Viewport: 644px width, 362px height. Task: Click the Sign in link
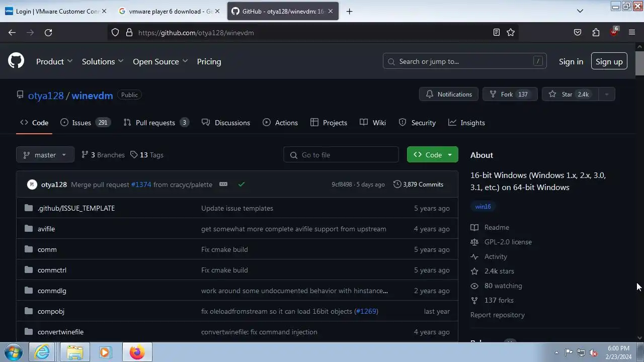(x=571, y=61)
